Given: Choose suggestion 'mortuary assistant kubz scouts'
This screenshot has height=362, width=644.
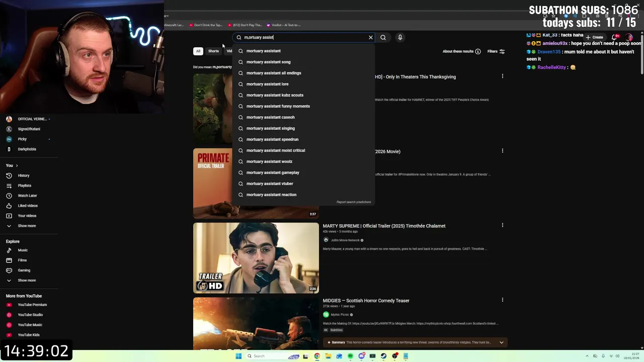Looking at the screenshot, I should point(303,95).
